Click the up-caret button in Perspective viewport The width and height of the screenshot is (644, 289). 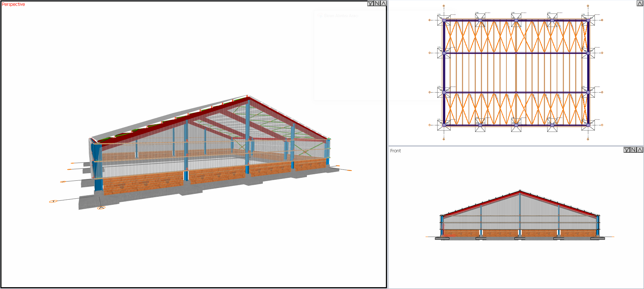coord(383,3)
